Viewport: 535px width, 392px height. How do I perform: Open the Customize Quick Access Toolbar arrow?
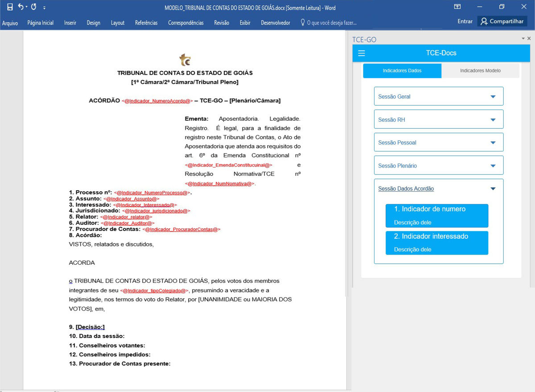[44, 8]
